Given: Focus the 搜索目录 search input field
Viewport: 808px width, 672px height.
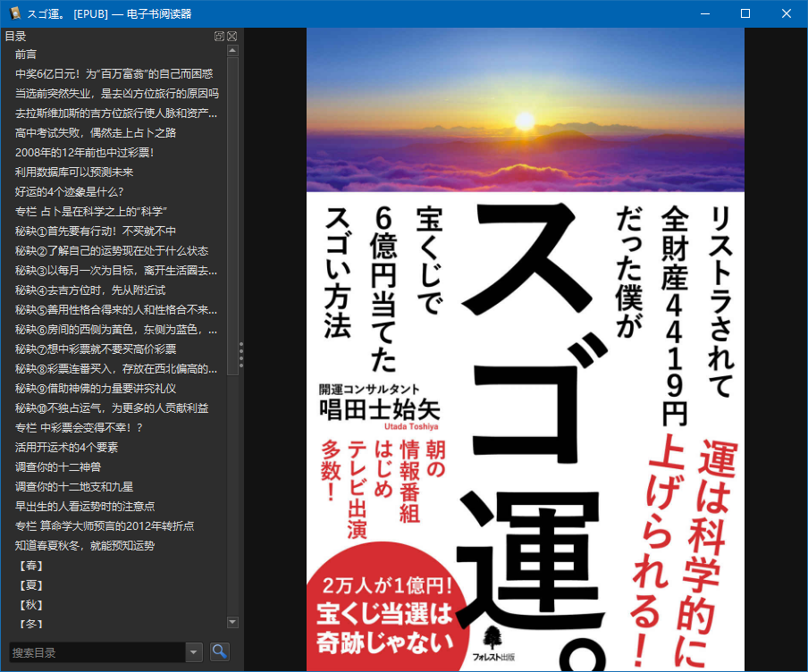Looking at the screenshot, I should (x=97, y=652).
